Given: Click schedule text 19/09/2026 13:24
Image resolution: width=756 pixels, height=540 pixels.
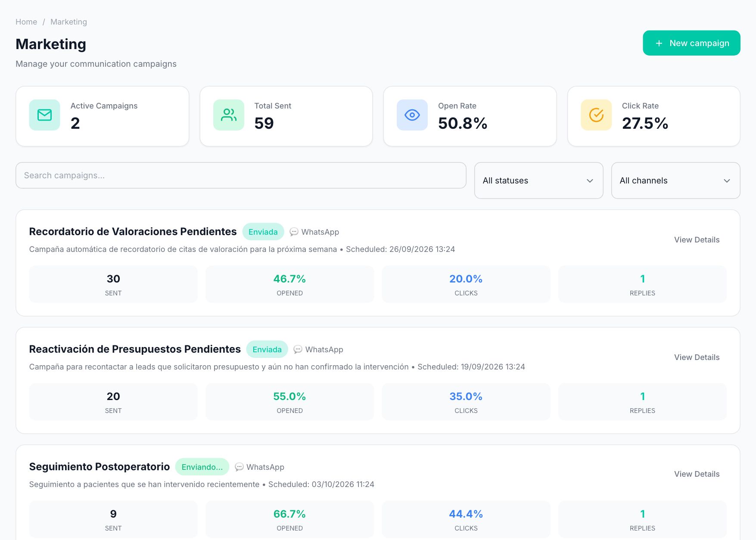Looking at the screenshot, I should [493, 367].
